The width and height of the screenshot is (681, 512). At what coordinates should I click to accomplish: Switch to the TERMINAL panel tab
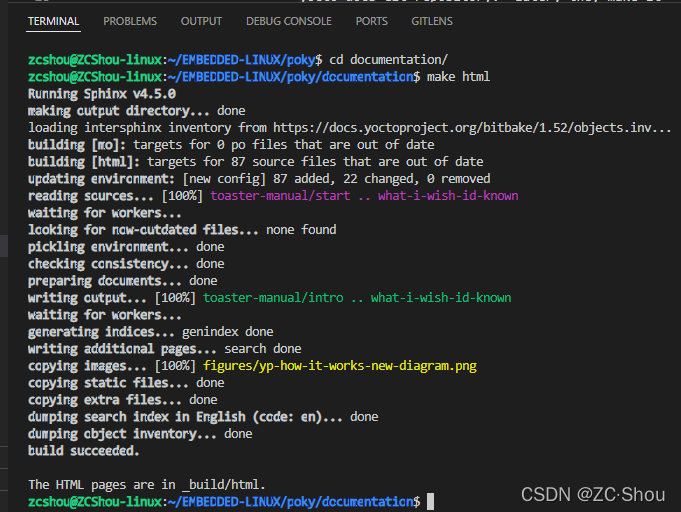click(x=53, y=21)
